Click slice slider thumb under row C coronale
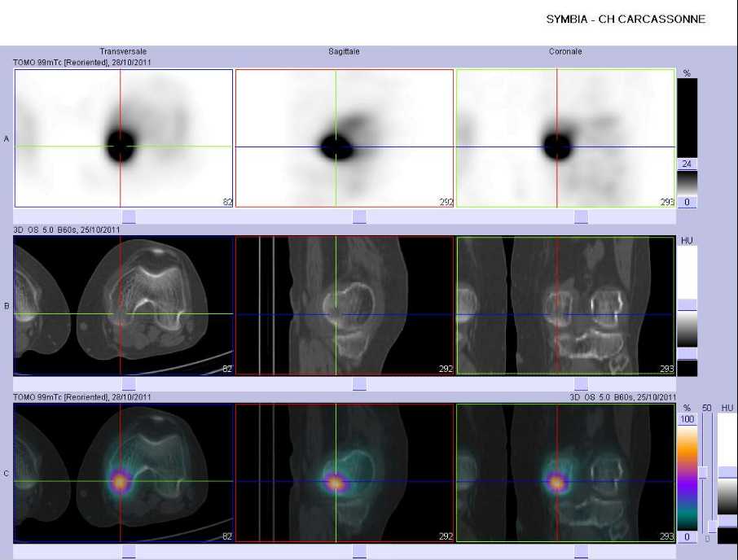Image resolution: width=738 pixels, height=560 pixels. point(582,552)
